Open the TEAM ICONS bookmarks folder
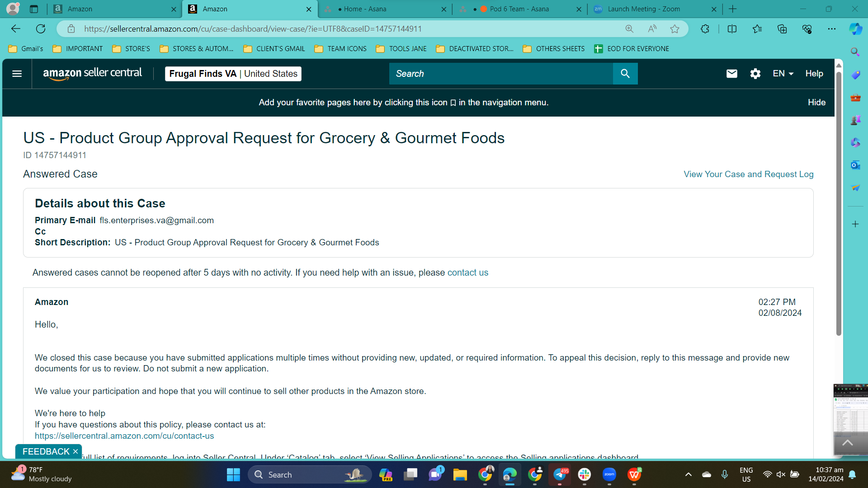Image resolution: width=868 pixels, height=488 pixels. click(340, 49)
